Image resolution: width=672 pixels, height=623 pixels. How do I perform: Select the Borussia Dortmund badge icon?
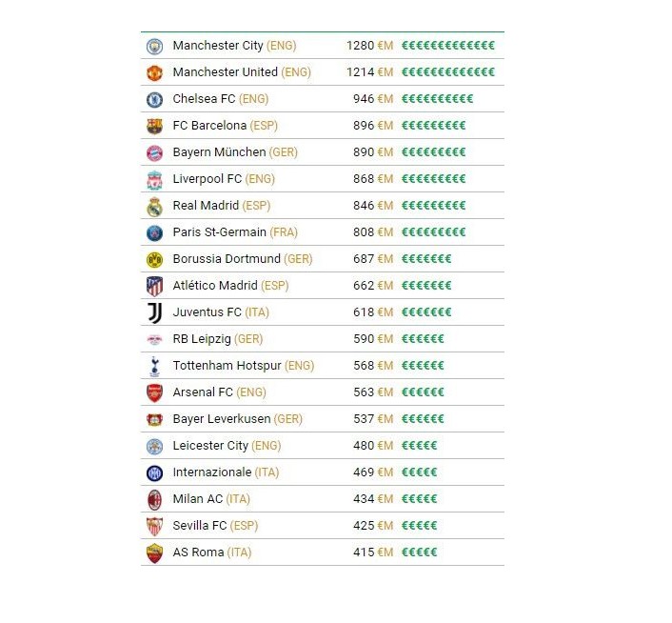pos(154,259)
